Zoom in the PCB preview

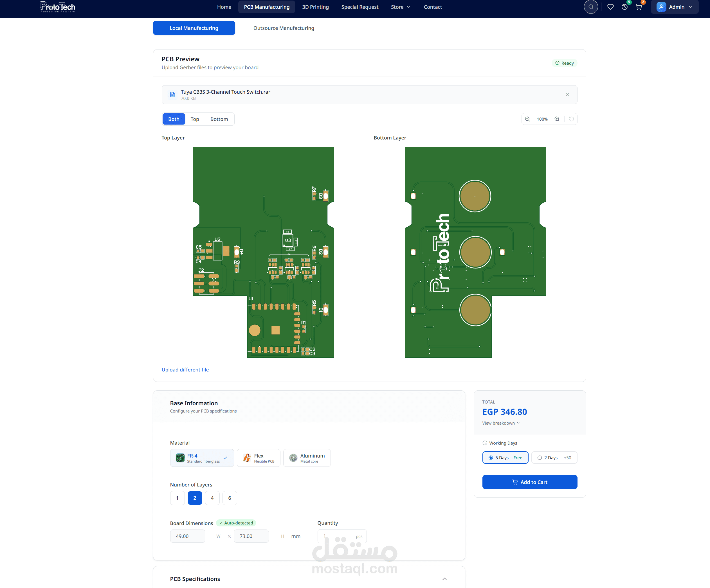click(x=557, y=119)
